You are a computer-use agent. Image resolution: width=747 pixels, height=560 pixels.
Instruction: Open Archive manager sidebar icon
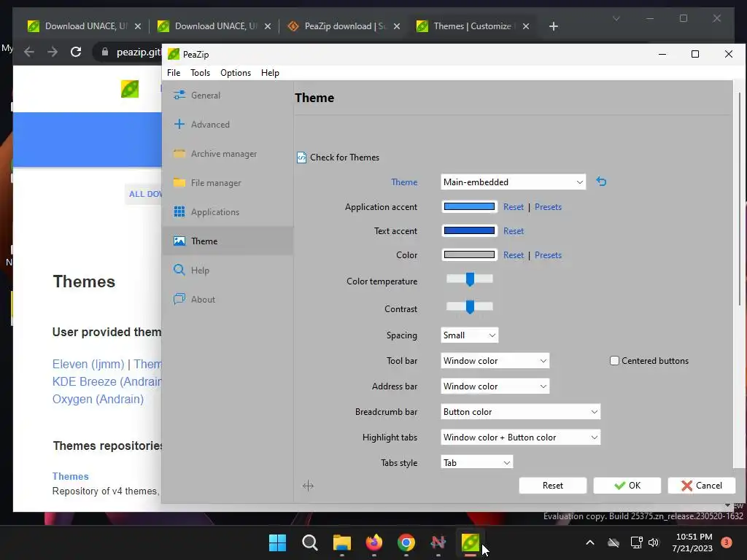pyautogui.click(x=179, y=153)
